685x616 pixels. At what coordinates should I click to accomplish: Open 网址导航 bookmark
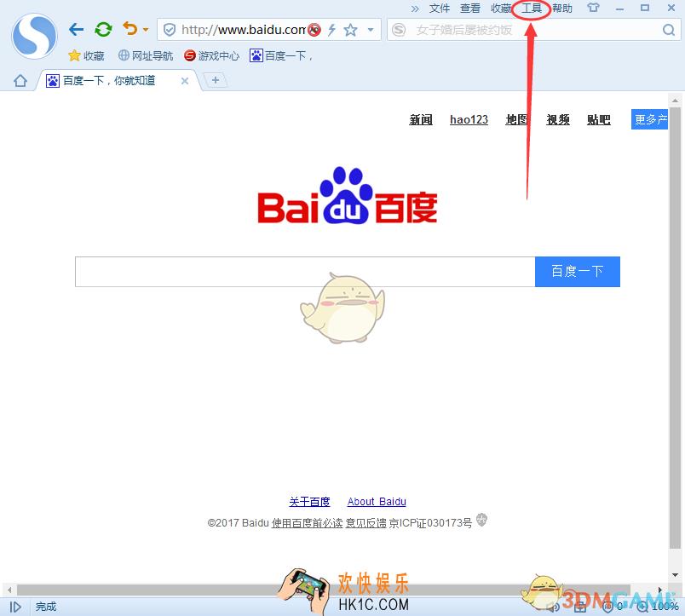click(x=146, y=55)
